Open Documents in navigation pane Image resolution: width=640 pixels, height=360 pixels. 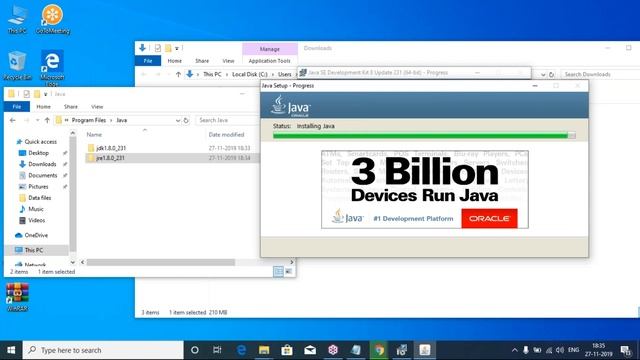(x=42, y=175)
